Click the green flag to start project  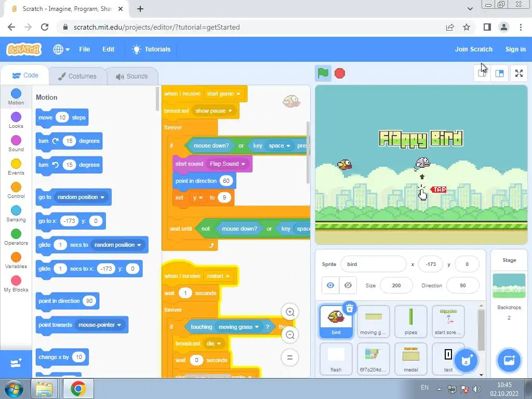(323, 73)
